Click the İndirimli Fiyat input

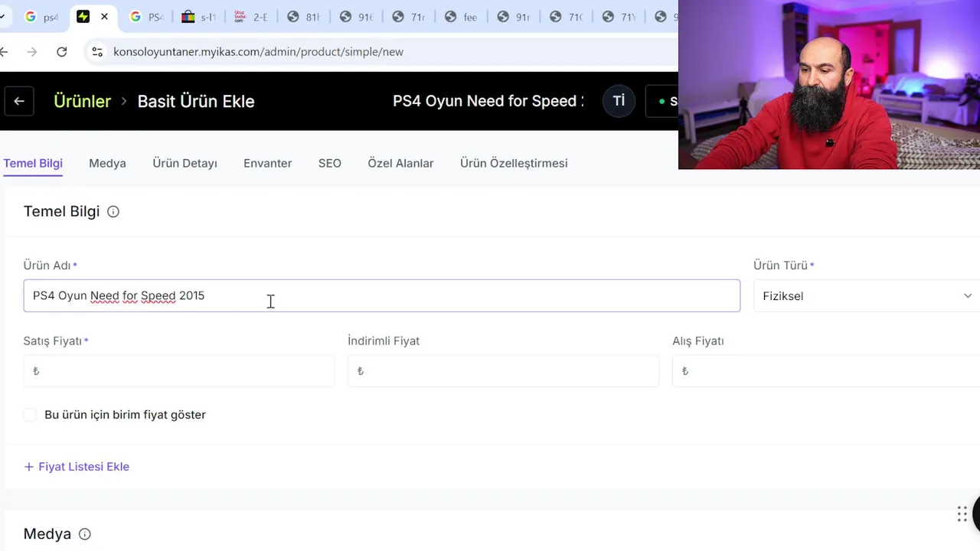click(503, 371)
